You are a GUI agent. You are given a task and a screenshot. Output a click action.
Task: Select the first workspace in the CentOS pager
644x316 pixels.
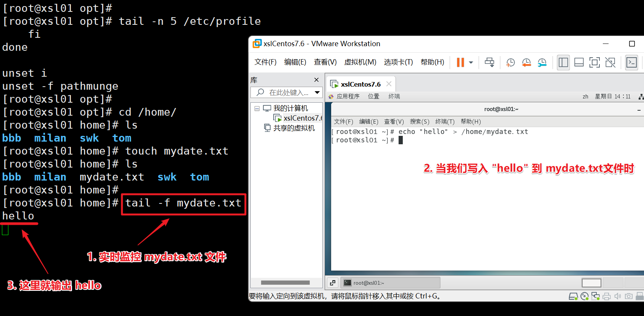pos(591,283)
